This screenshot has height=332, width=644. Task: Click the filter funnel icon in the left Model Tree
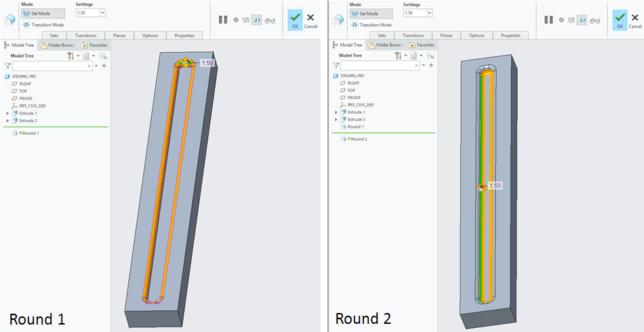pos(7,66)
